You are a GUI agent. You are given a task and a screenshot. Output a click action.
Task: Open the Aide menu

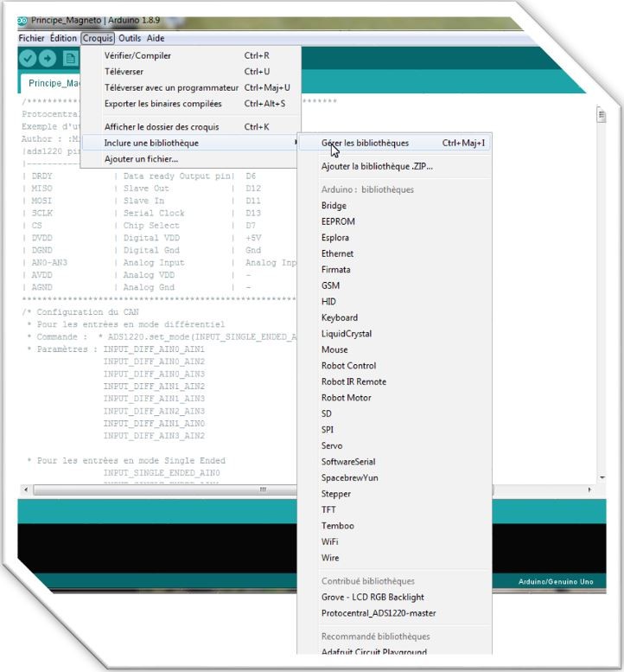[156, 38]
